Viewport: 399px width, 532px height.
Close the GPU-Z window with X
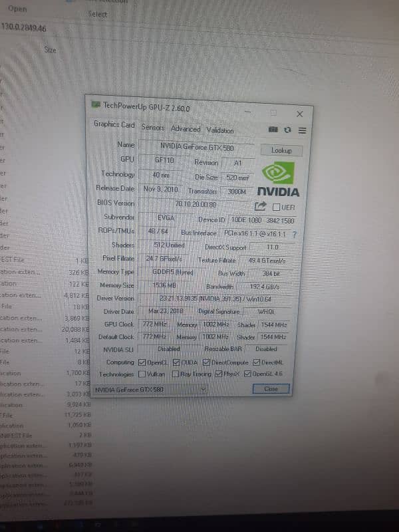tap(300, 114)
